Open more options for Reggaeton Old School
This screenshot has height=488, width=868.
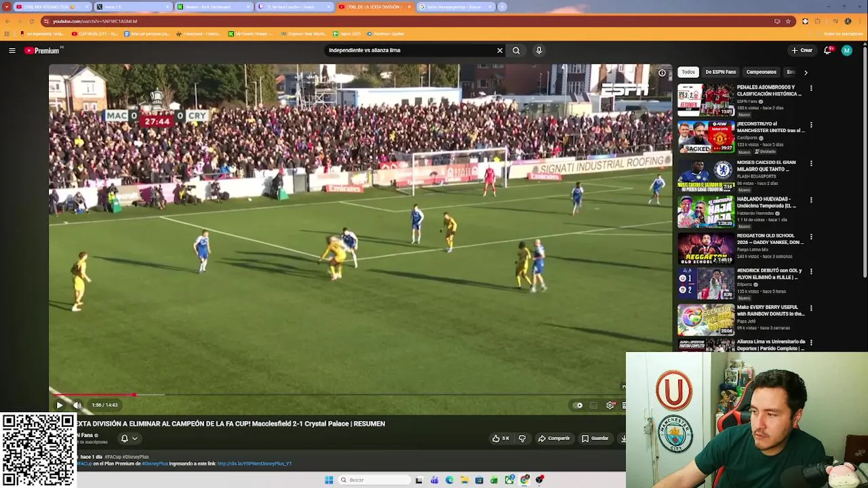tap(811, 237)
